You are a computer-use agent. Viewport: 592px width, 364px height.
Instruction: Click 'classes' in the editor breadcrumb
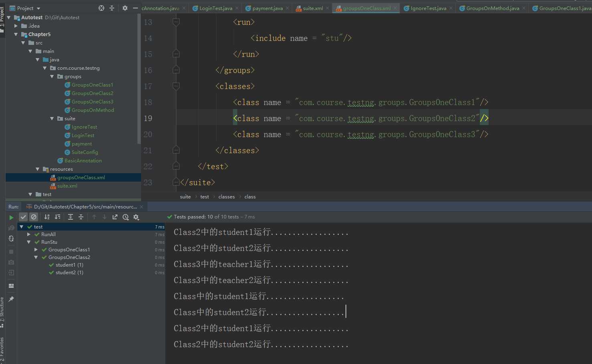(x=226, y=197)
